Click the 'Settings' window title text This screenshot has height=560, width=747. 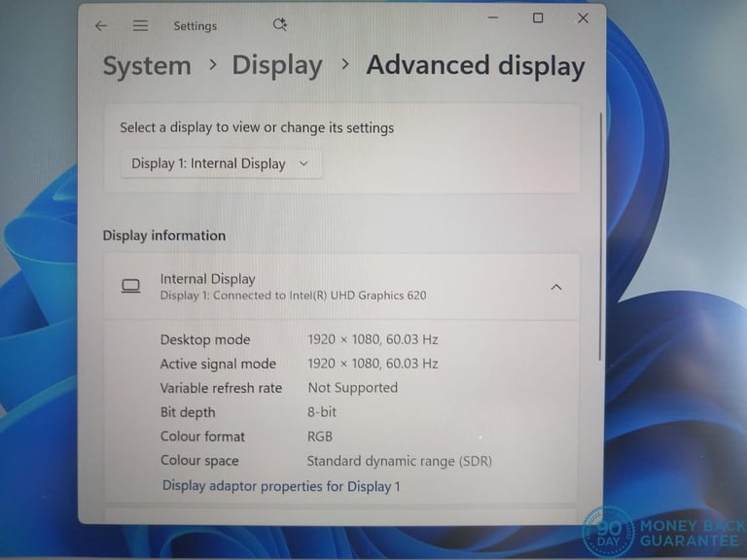click(x=195, y=26)
